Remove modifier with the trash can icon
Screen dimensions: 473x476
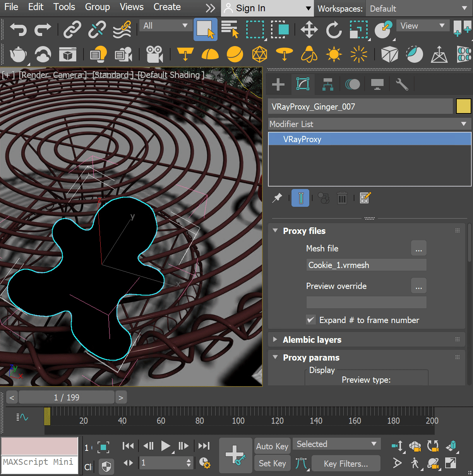tap(342, 198)
